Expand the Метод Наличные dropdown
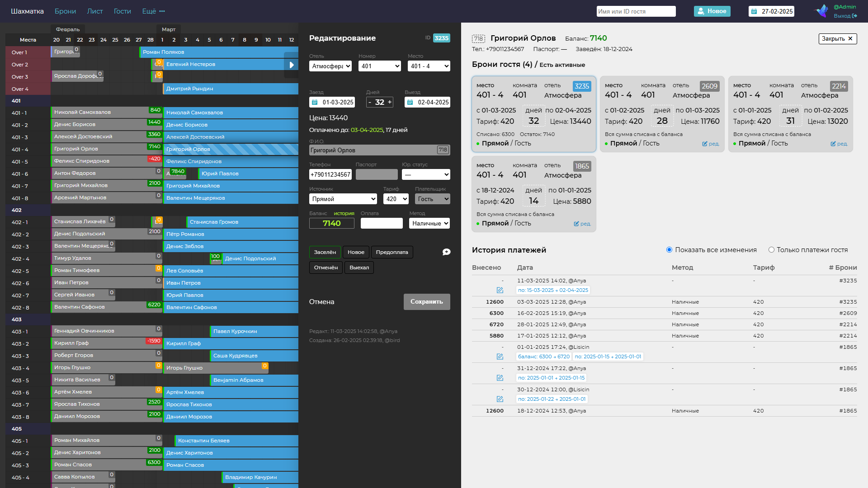The height and width of the screenshot is (488, 868). [429, 223]
